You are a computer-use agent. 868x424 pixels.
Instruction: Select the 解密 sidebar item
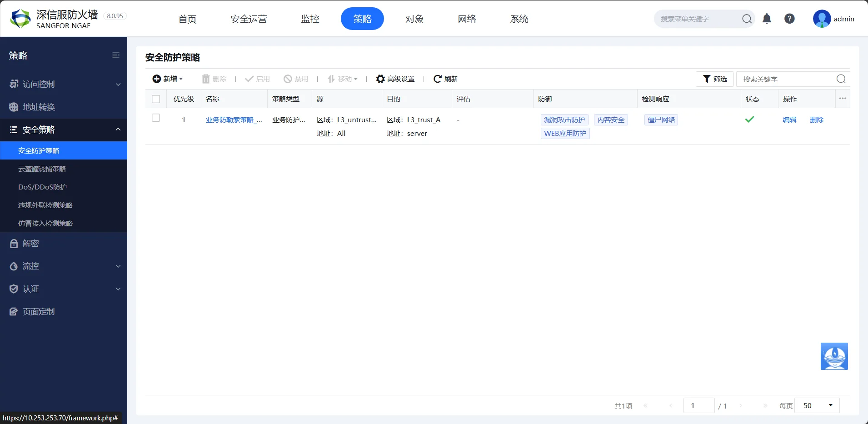coord(30,243)
